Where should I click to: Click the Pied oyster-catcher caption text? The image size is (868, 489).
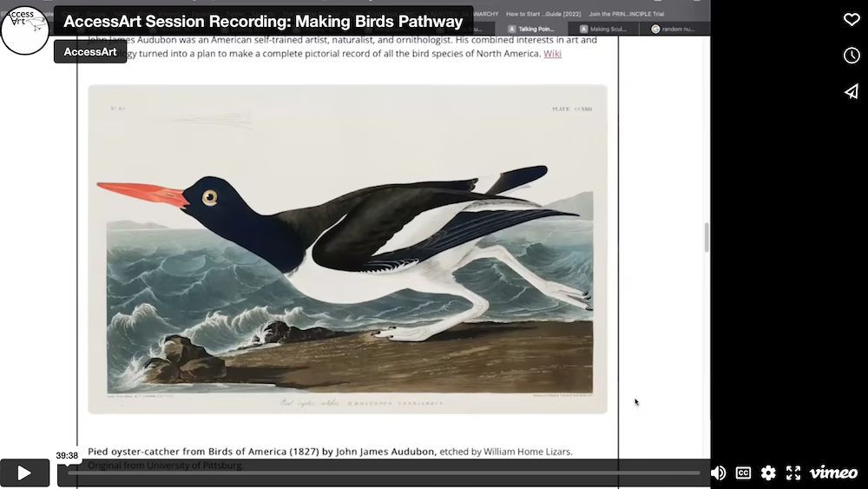pyautogui.click(x=330, y=458)
